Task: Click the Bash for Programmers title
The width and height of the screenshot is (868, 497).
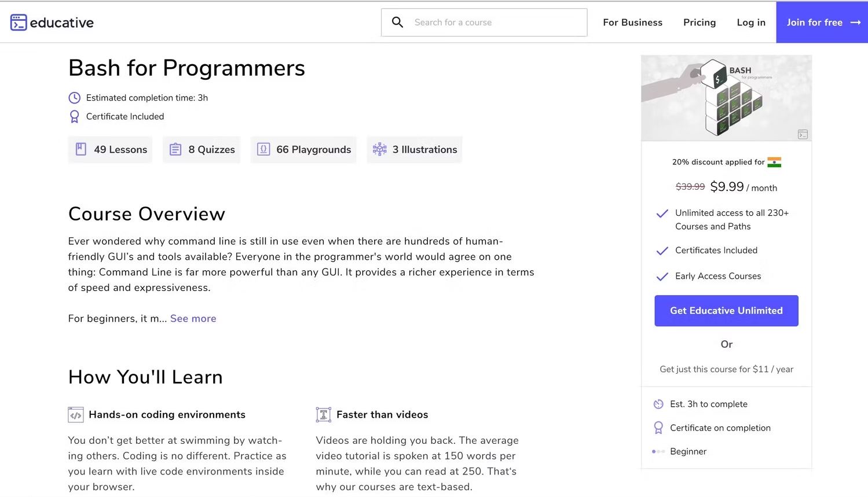Action: 186,68
